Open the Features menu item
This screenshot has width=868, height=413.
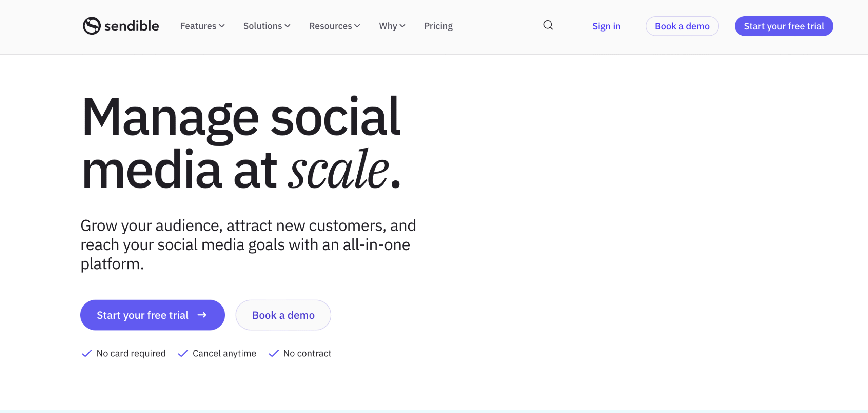coord(198,26)
